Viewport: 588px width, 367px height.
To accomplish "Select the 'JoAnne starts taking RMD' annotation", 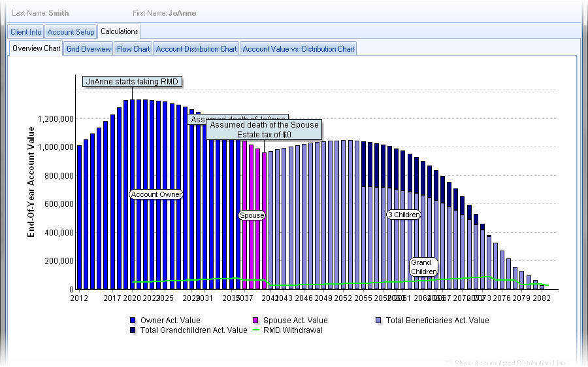I will [132, 82].
